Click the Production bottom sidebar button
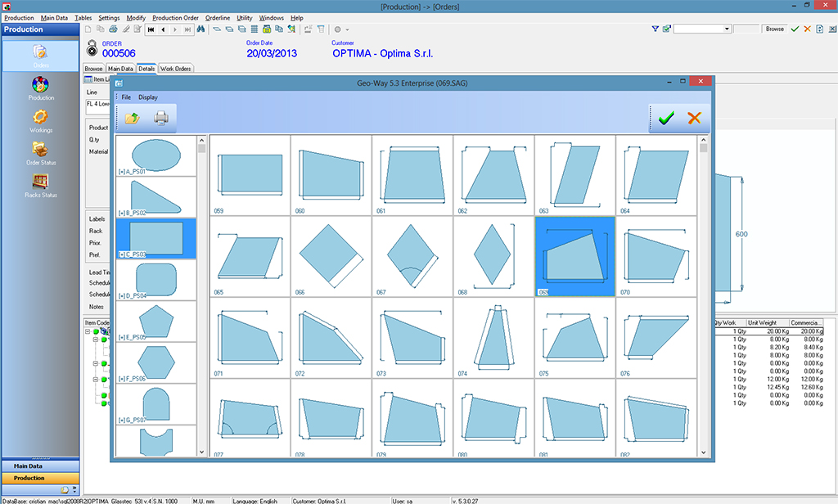 click(41, 478)
